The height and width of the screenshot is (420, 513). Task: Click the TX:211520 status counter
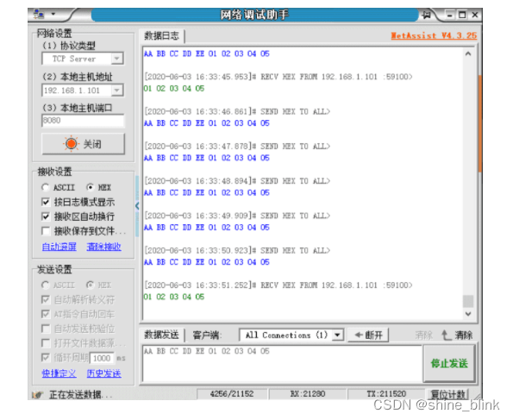[386, 394]
